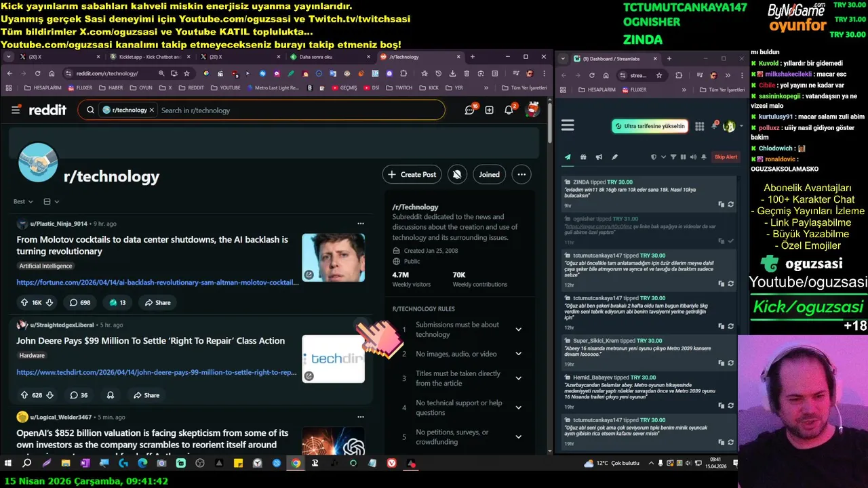The height and width of the screenshot is (488, 868).
Task: Open Metro Last Light bookmark
Action: 272,87
